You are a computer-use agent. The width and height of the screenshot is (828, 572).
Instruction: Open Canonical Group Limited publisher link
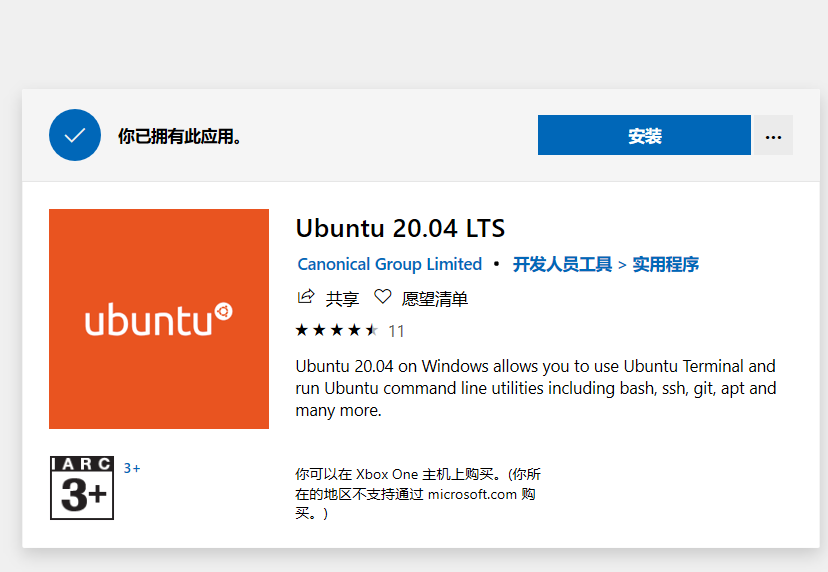pos(390,264)
